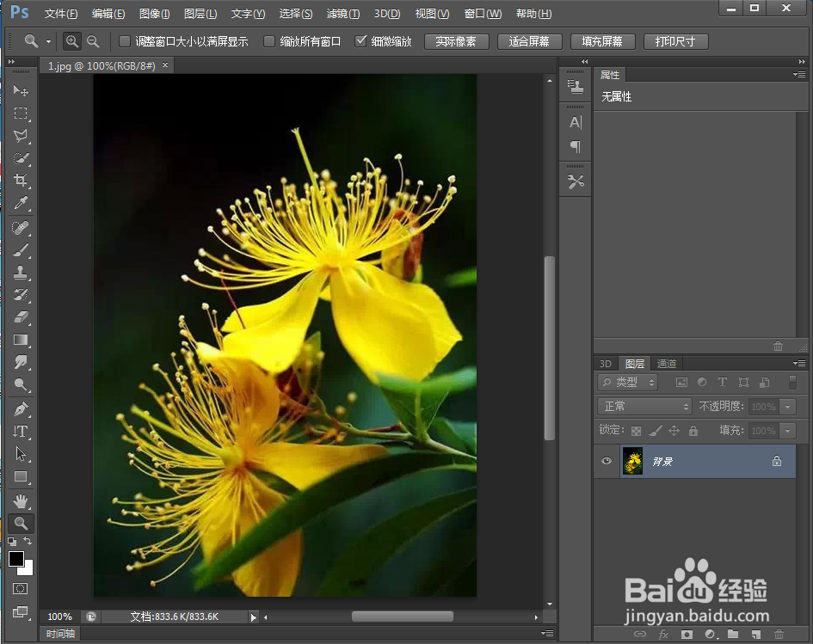813x644 pixels.
Task: Select the Horizontal Type tool
Action: (x=22, y=432)
